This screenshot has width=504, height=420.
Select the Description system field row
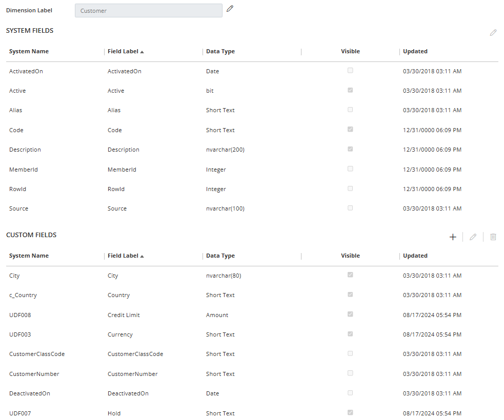coord(25,150)
